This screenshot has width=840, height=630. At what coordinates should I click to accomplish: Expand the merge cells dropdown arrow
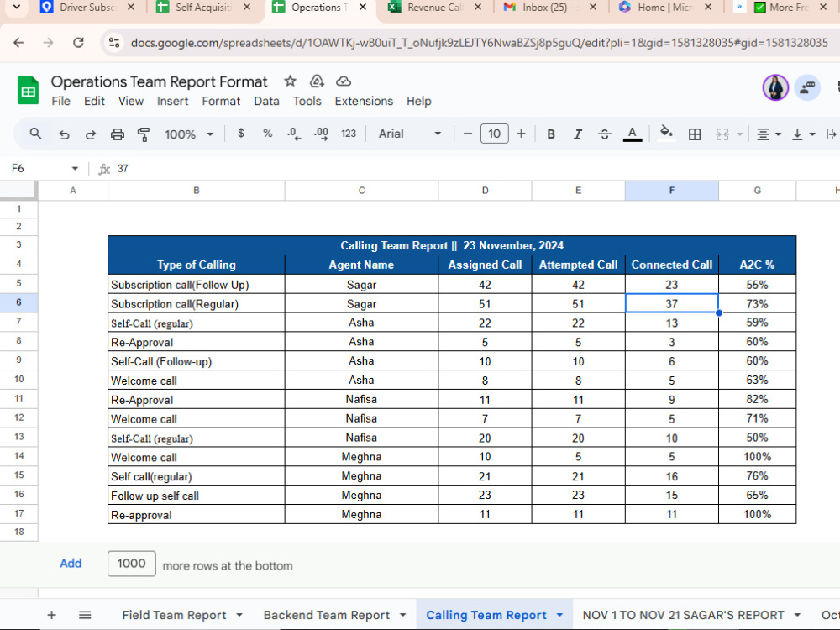(740, 134)
